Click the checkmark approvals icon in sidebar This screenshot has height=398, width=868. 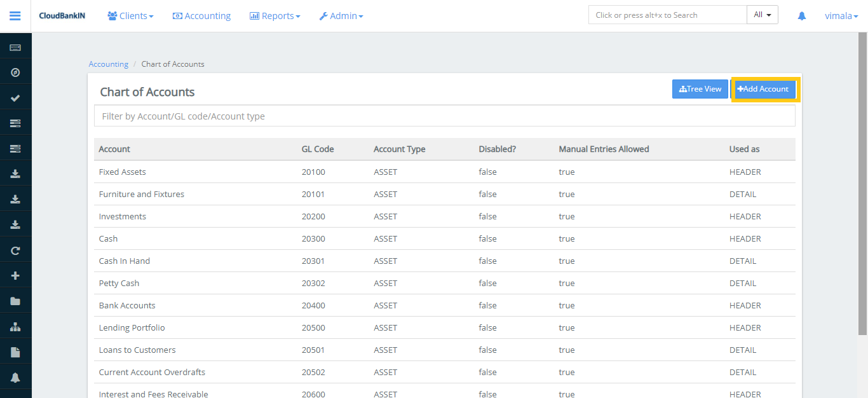[15, 97]
